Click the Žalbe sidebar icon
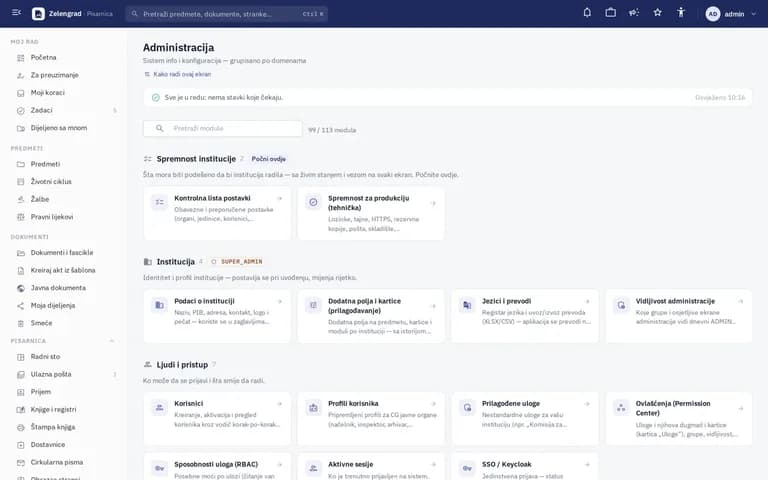 21,199
